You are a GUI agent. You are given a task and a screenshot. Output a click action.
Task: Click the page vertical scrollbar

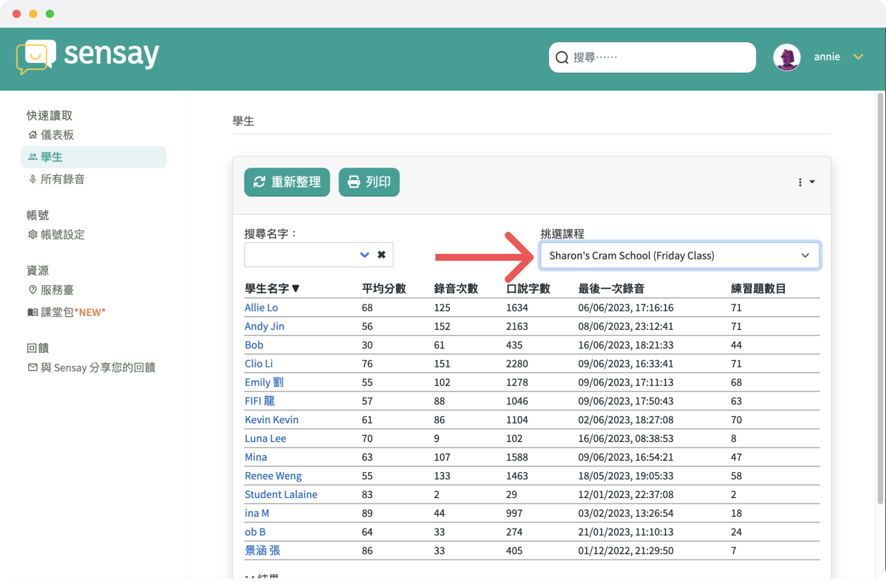(x=880, y=297)
